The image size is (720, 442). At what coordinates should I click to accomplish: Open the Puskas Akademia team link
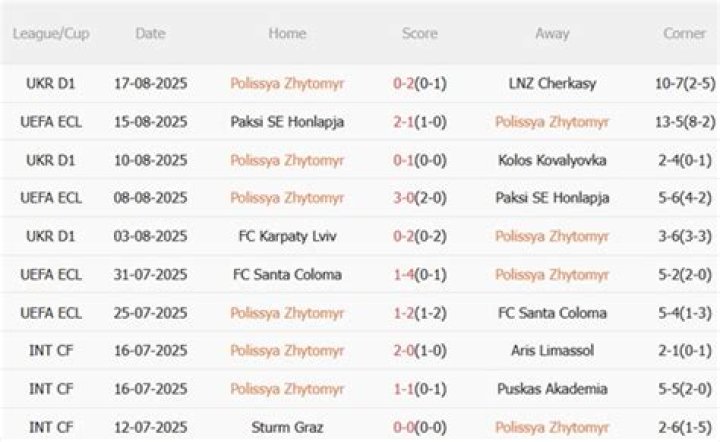coord(552,388)
